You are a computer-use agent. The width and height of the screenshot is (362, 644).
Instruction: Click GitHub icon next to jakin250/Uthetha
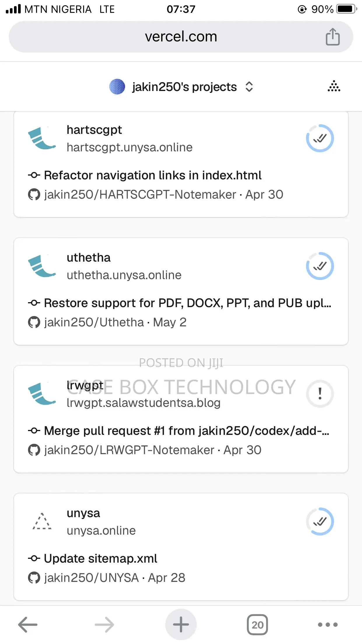tap(34, 322)
